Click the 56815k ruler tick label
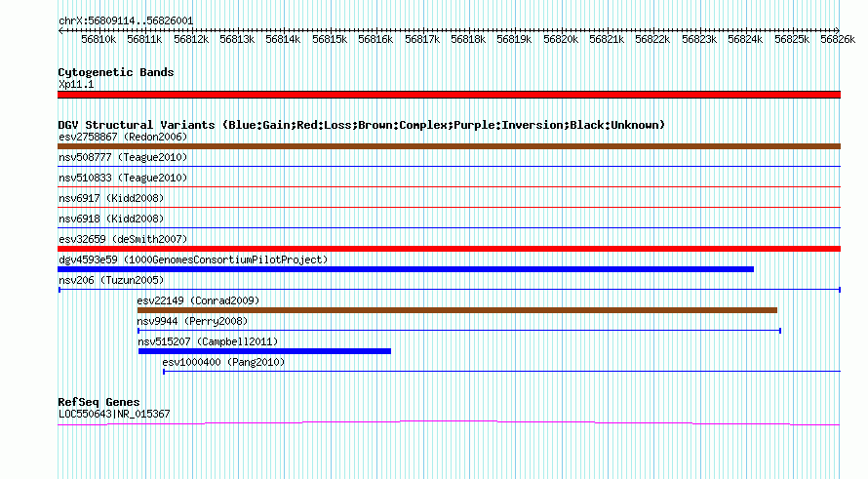This screenshot has height=479, width=868. tap(330, 40)
